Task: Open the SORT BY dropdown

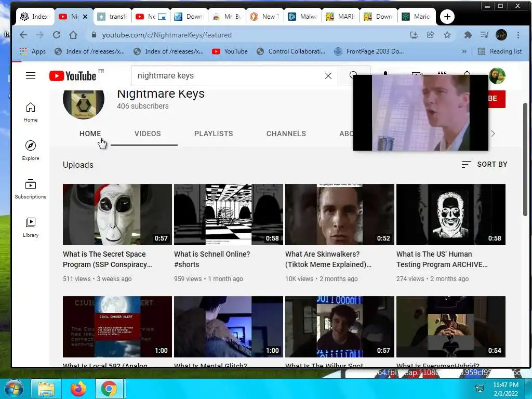Action: pos(484,164)
